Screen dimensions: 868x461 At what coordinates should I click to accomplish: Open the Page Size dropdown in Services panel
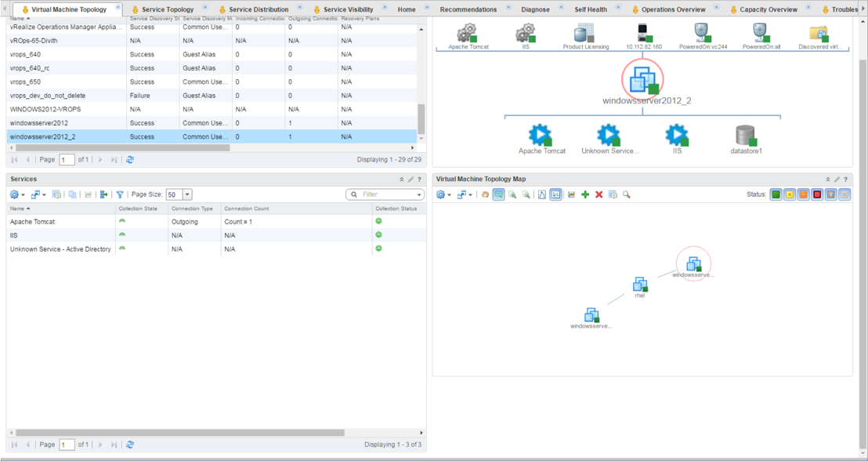click(x=187, y=194)
